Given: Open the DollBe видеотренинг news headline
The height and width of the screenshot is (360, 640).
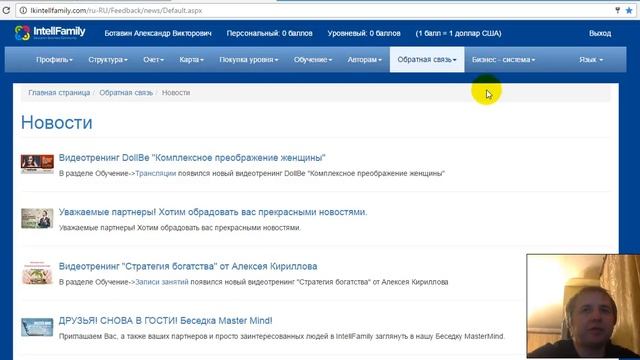Looking at the screenshot, I should click(x=192, y=158).
